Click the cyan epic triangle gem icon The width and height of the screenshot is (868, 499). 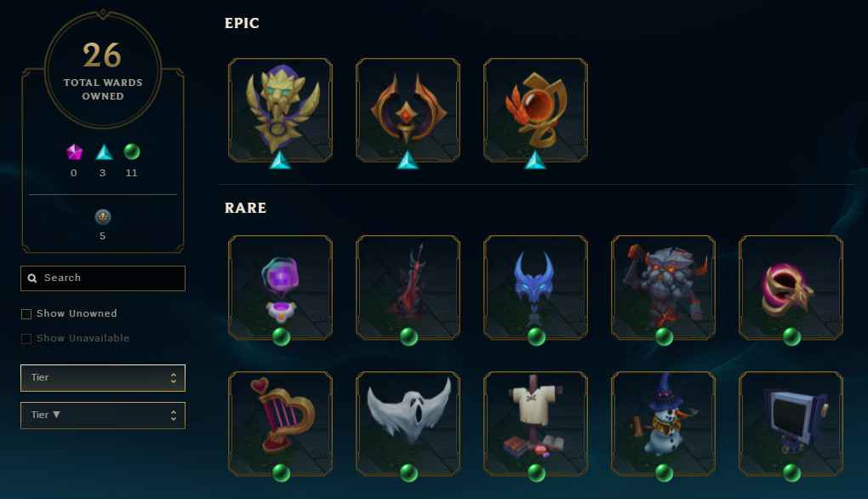tap(103, 152)
